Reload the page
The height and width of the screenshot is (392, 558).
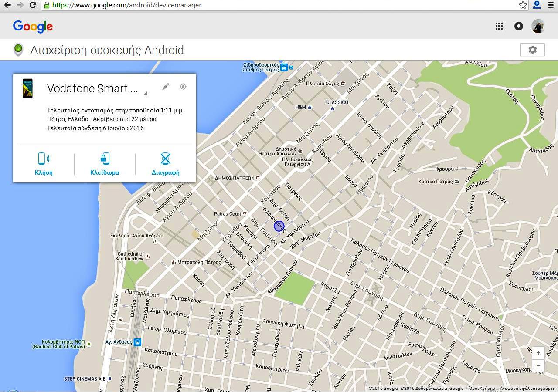pos(33,5)
